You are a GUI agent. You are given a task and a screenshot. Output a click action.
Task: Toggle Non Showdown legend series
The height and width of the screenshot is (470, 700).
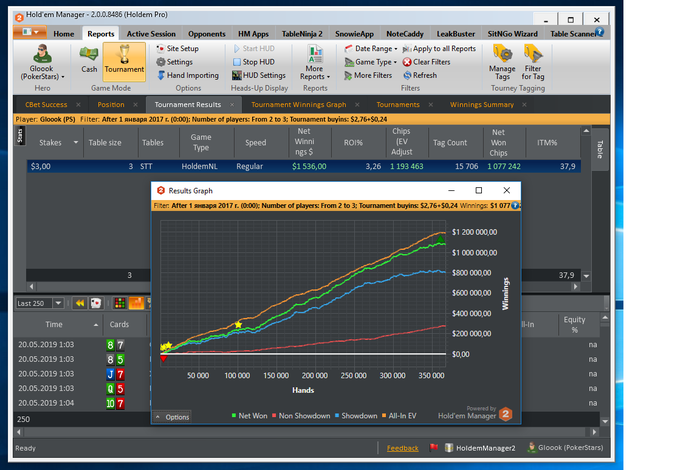click(x=301, y=416)
